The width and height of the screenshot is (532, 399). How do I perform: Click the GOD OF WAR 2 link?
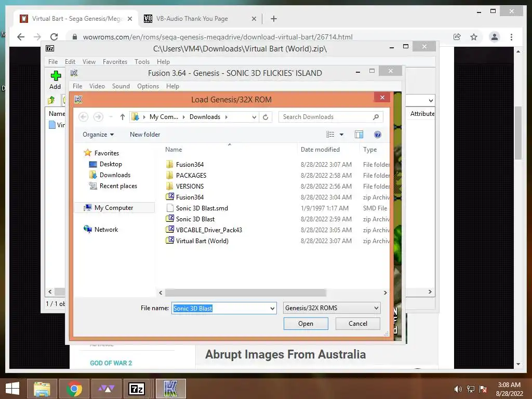pyautogui.click(x=111, y=363)
